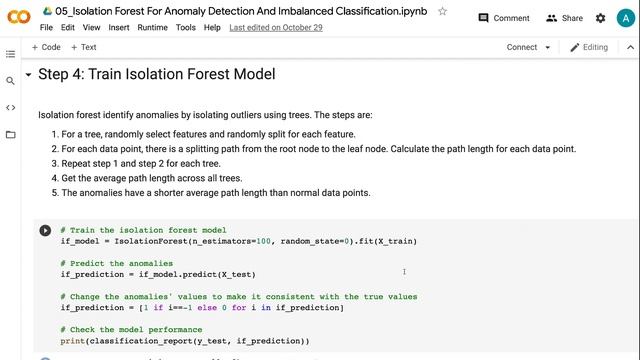Open the Last edited on October 29 link

276,27
